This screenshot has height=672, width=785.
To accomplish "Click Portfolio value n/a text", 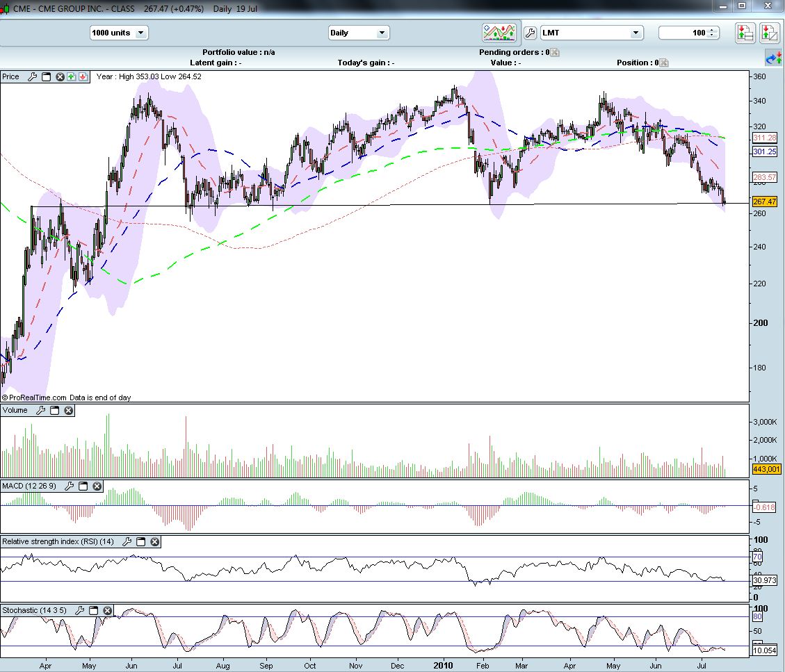I will [238, 52].
